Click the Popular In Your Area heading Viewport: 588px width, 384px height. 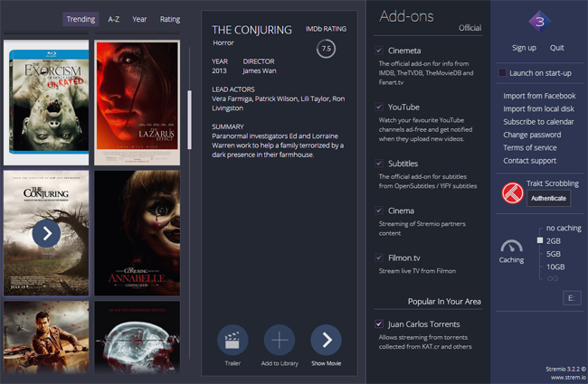[444, 302]
